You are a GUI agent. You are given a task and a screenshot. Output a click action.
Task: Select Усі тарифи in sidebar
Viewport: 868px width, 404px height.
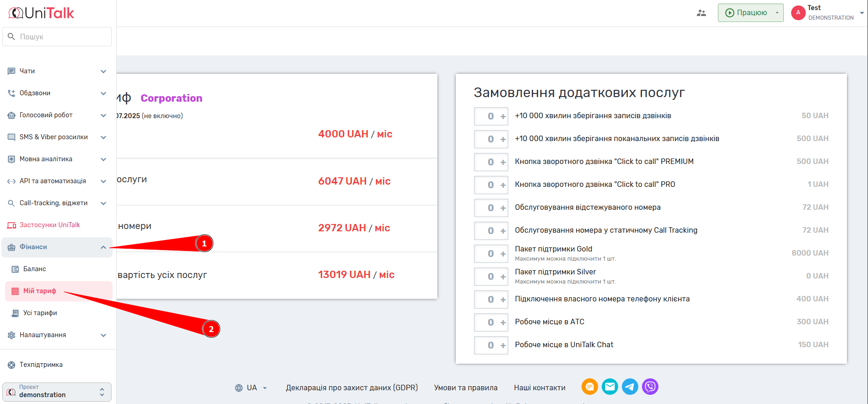tap(40, 313)
